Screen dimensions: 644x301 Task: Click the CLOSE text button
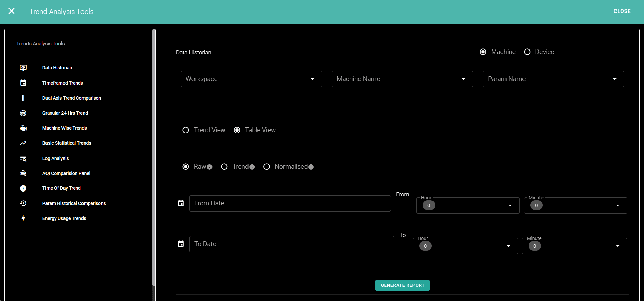(622, 11)
